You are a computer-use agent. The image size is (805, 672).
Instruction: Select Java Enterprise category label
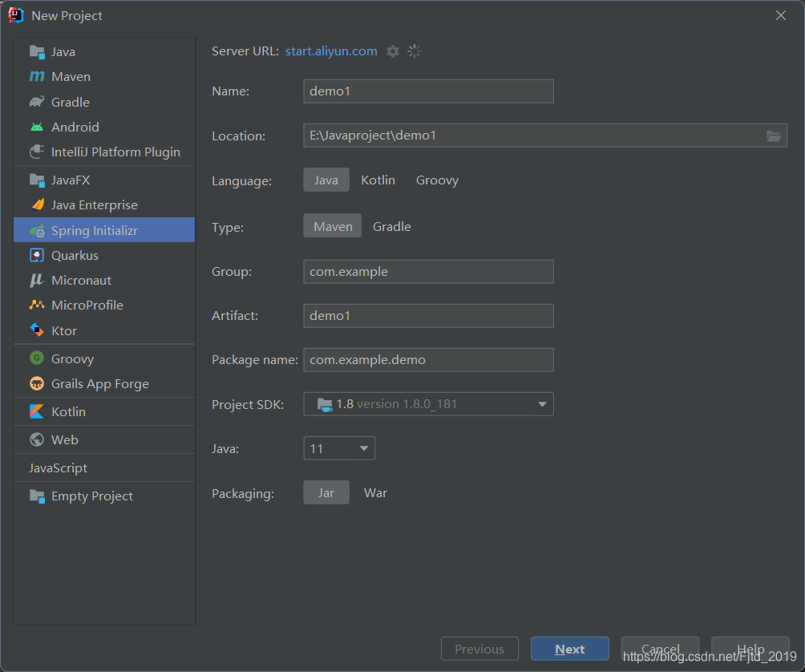(x=95, y=204)
